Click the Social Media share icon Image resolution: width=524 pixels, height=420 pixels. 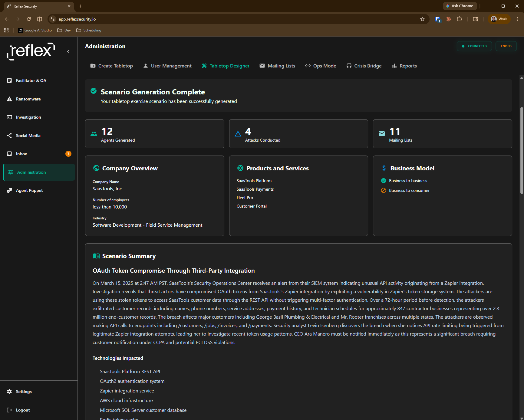(9, 136)
